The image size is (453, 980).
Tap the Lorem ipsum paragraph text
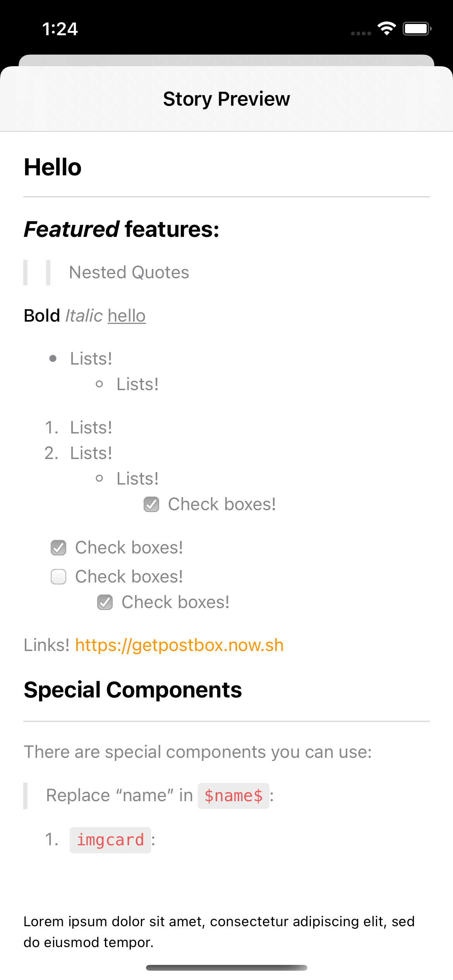[x=219, y=932]
